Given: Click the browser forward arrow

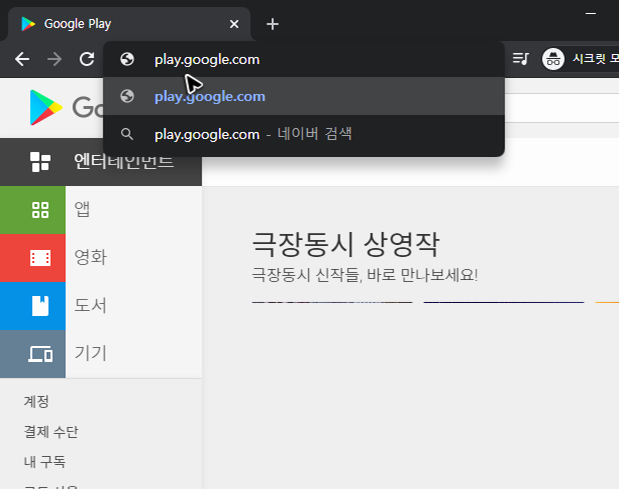Looking at the screenshot, I should [x=54, y=59].
